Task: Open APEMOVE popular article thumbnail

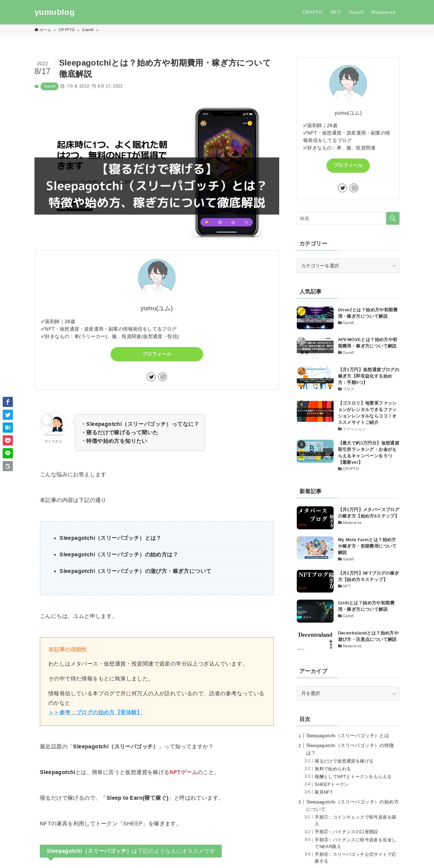Action: 315,347
